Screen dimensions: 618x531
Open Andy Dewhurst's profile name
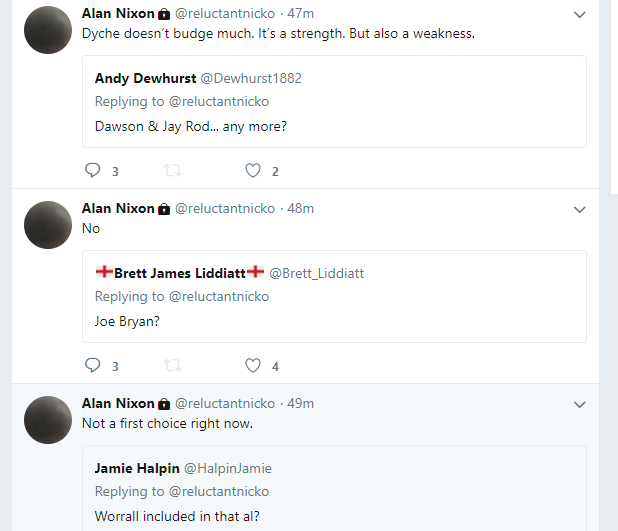click(145, 78)
